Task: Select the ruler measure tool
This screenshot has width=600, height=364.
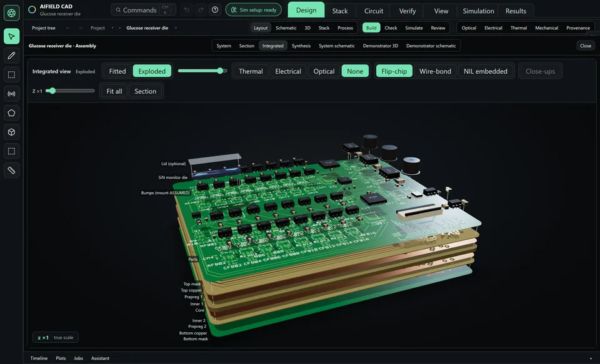Action: click(x=11, y=170)
